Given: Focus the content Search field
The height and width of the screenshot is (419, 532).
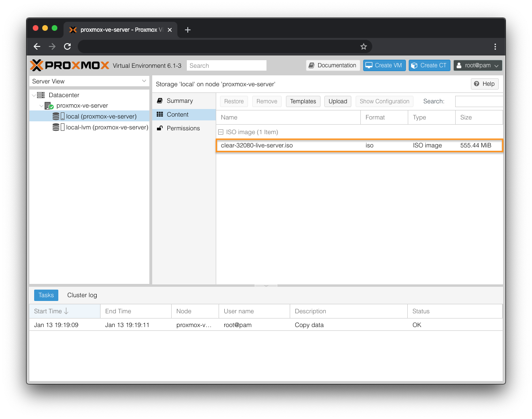Looking at the screenshot, I should click(x=479, y=101).
